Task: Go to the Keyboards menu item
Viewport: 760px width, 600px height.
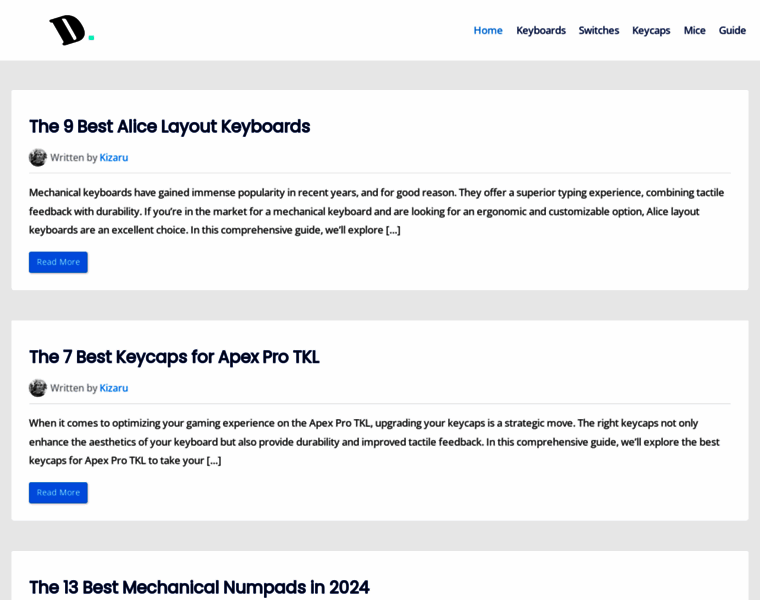Action: coord(541,31)
